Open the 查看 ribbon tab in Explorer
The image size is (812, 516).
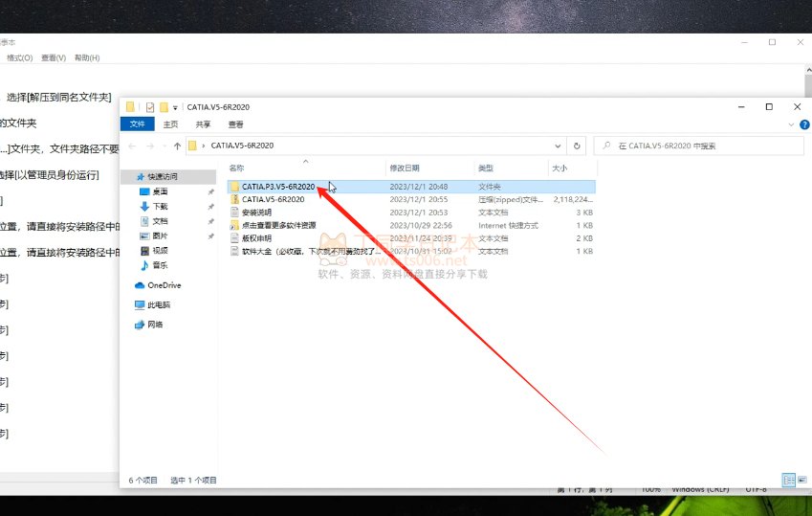pos(235,124)
